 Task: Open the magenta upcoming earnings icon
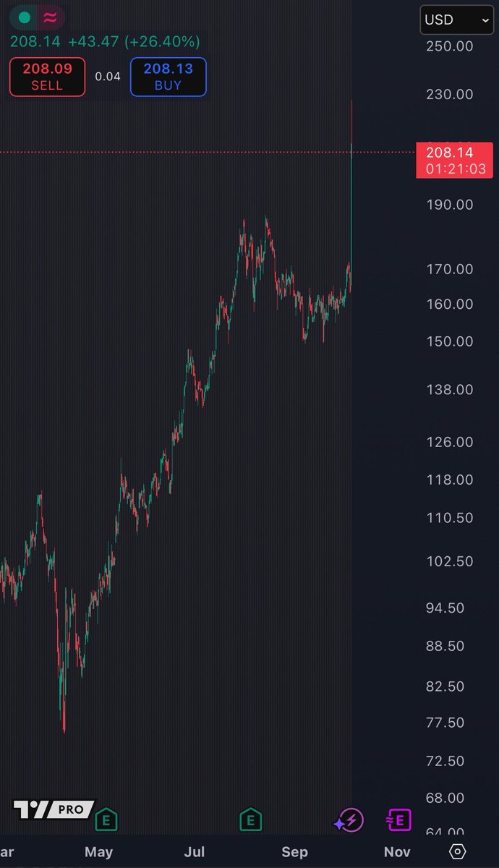(x=398, y=820)
